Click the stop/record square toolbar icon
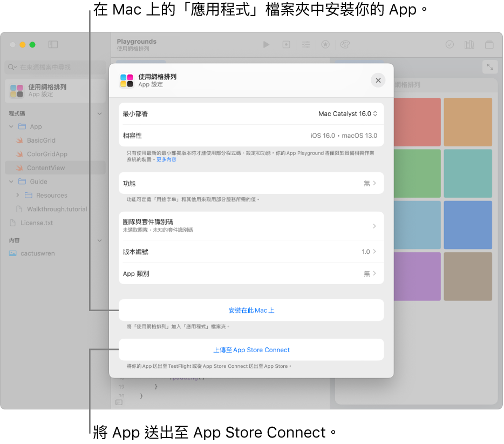 pyautogui.click(x=286, y=44)
